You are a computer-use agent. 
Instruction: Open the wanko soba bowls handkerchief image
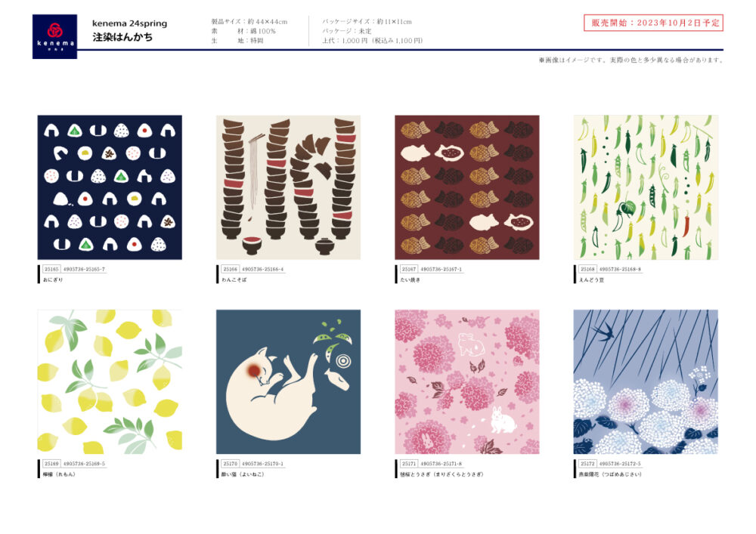point(288,187)
